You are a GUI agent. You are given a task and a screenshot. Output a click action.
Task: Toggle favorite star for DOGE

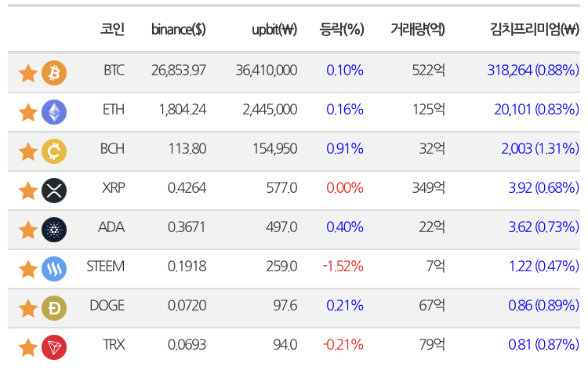[x=28, y=308]
